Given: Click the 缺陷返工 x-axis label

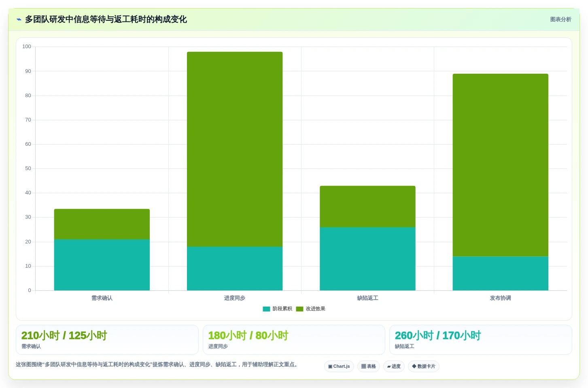Looking at the screenshot, I should [367, 298].
